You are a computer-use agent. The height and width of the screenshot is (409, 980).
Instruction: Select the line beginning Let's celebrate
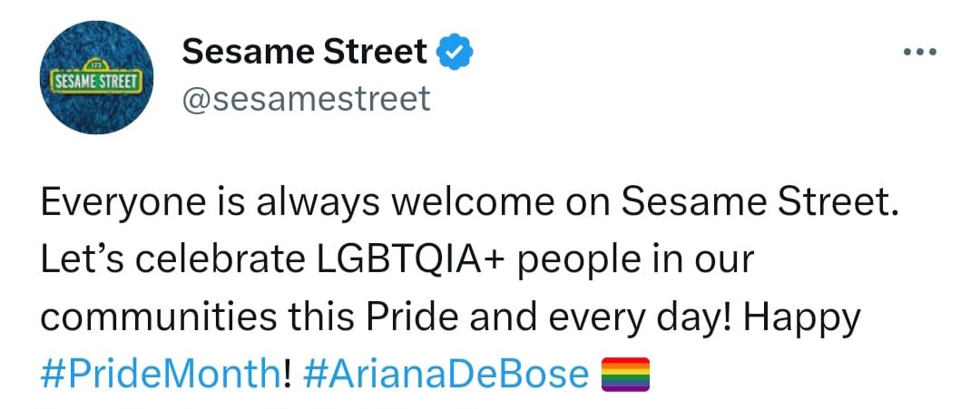click(x=397, y=261)
